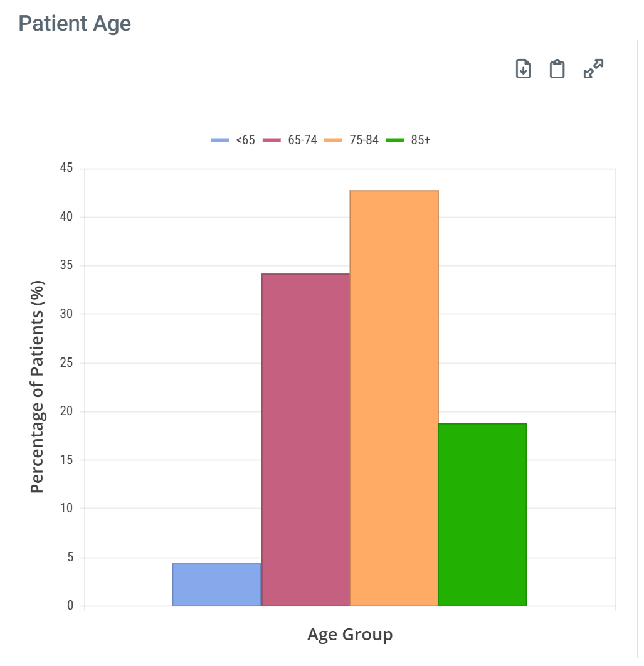Toggle the "75-84" legend text
644x666 pixels.
[x=364, y=140]
